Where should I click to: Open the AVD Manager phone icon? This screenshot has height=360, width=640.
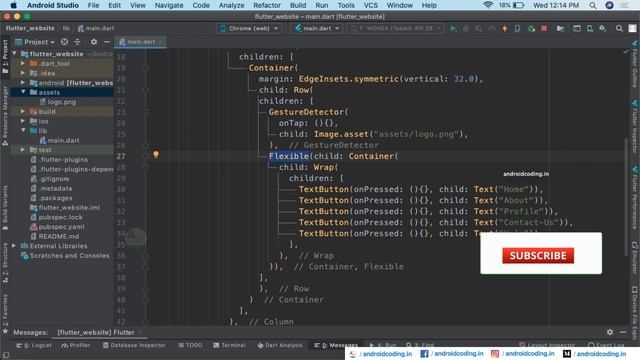(590, 29)
